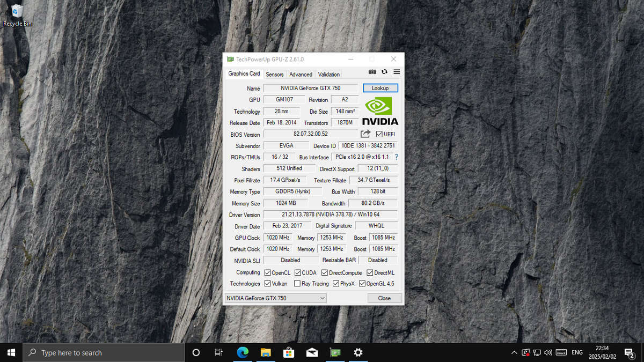Open the GPU-Z hamburger menu
Screen dimensions: 644x362
click(x=397, y=71)
